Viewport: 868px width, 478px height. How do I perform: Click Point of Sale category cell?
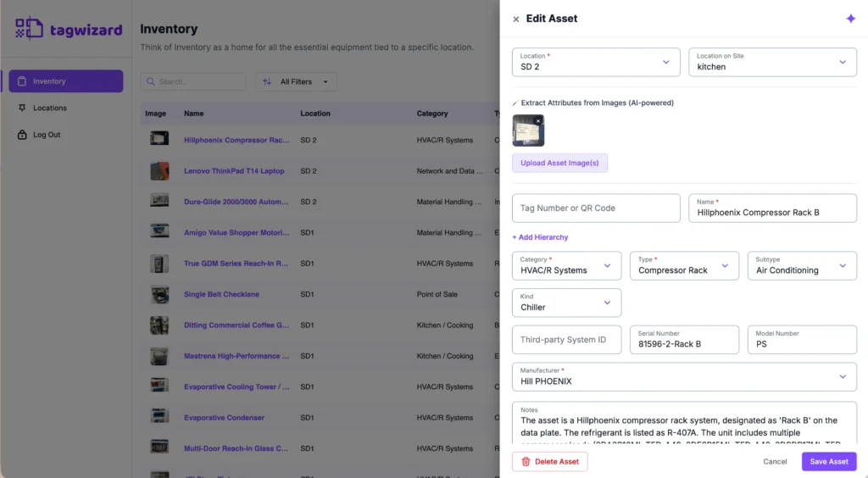click(437, 294)
